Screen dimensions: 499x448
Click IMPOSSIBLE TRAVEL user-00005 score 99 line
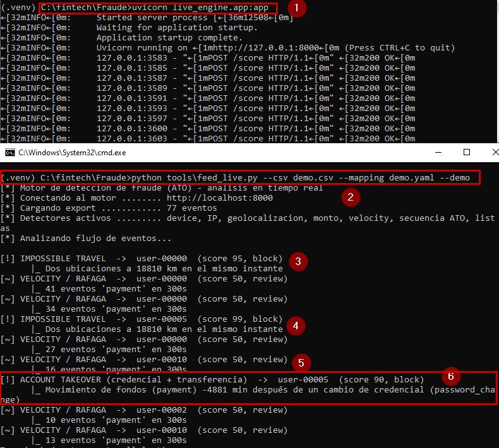[x=141, y=319]
